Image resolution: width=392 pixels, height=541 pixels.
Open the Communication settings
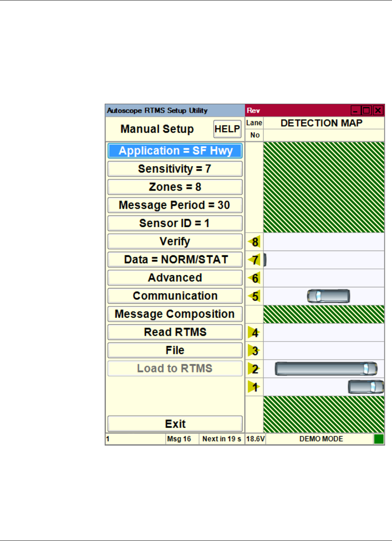click(175, 296)
